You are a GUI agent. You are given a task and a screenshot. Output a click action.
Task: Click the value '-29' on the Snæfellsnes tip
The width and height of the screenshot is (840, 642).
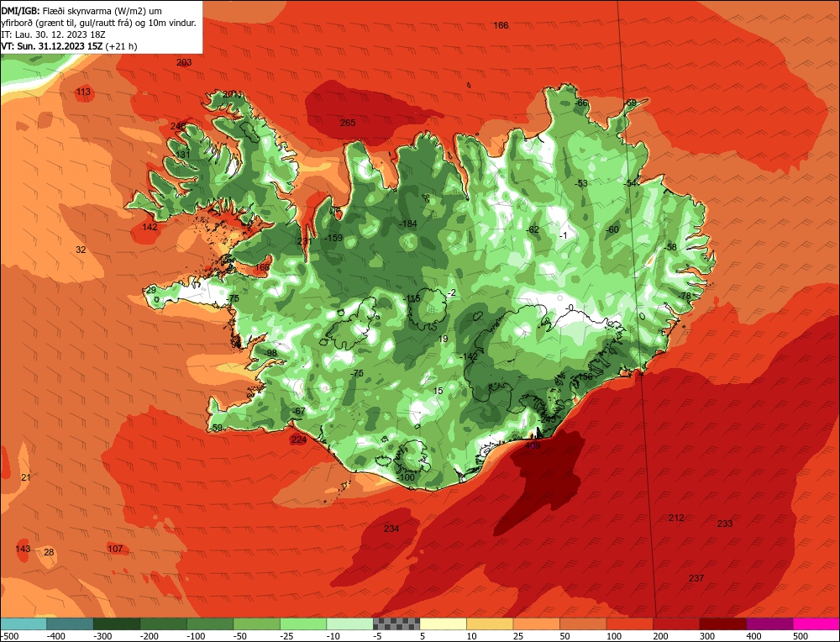click(149, 290)
